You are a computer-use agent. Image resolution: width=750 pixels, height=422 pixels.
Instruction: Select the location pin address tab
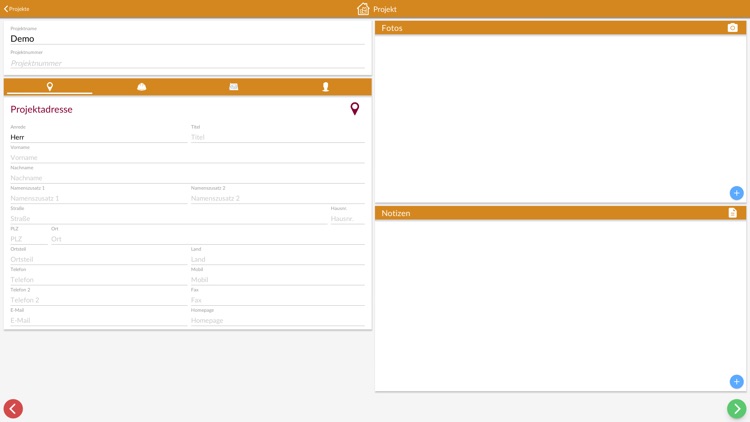click(50, 87)
